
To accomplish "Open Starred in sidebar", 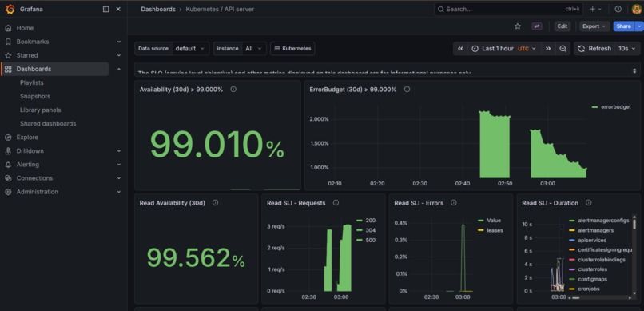I will coord(27,55).
